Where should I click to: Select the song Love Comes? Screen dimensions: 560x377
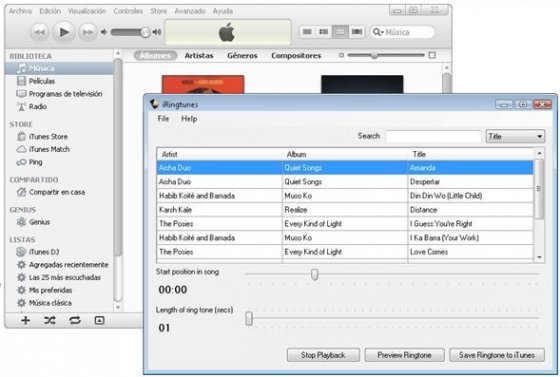coord(345,252)
